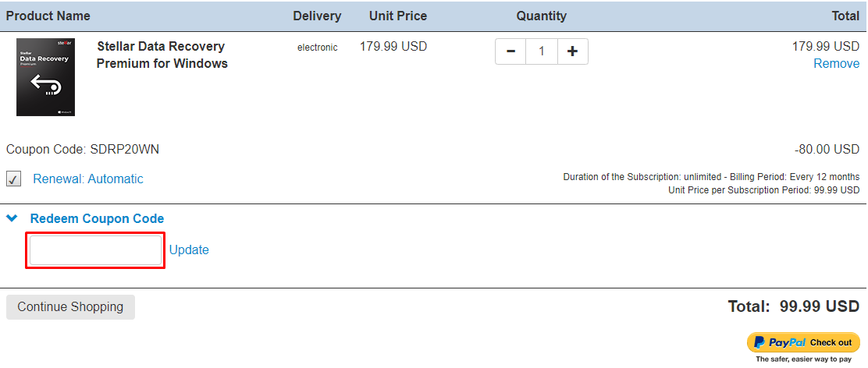Click the plus quantity button
This screenshot has height=368, width=868.
point(572,51)
